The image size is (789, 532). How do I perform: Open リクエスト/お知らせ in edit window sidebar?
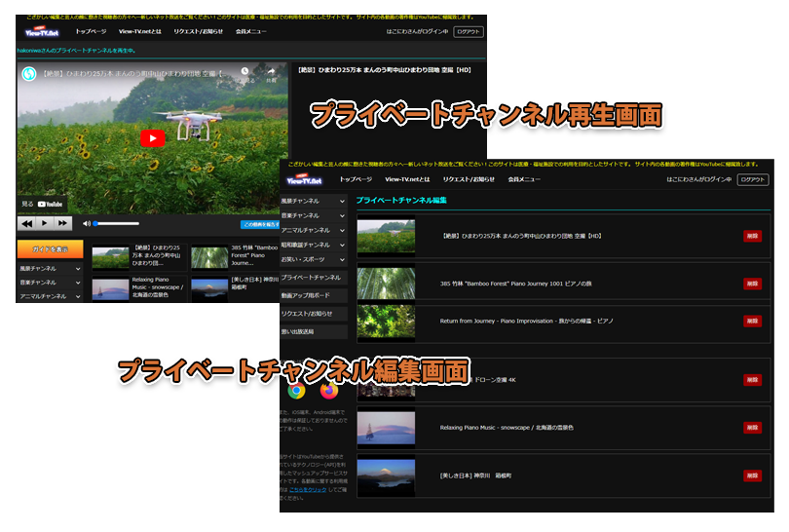314,314
